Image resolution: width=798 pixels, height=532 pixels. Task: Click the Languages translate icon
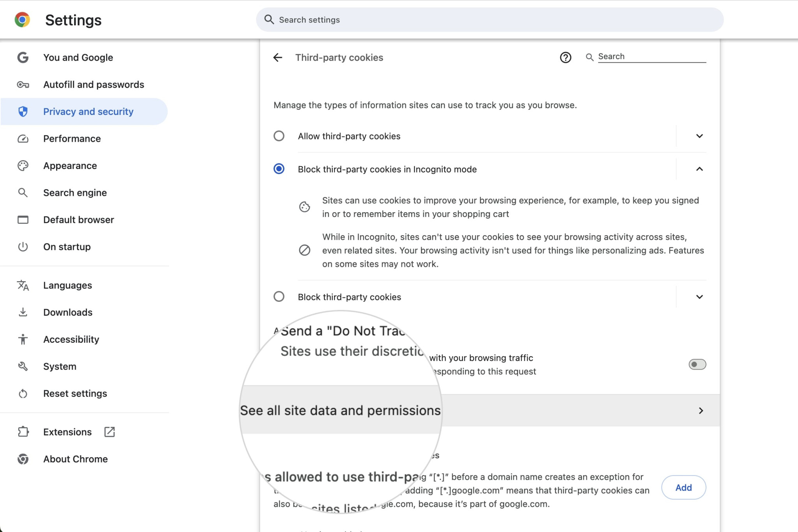(23, 285)
